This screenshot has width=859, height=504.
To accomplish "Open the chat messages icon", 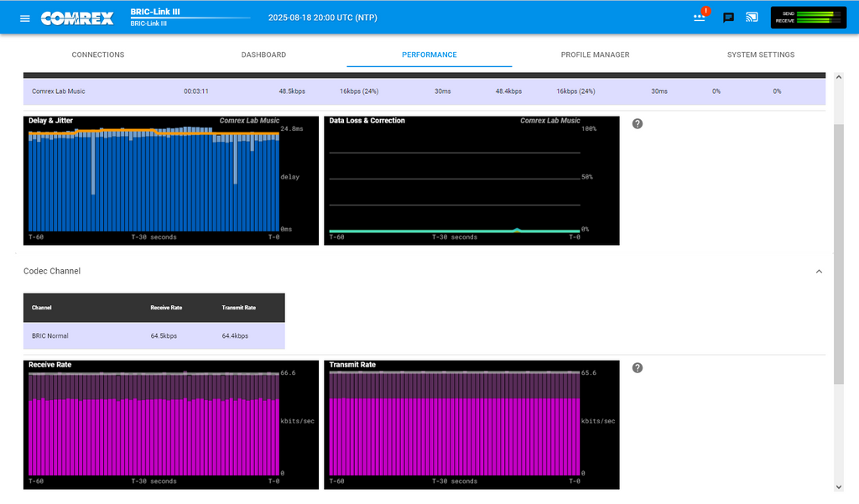I will 728,18.
